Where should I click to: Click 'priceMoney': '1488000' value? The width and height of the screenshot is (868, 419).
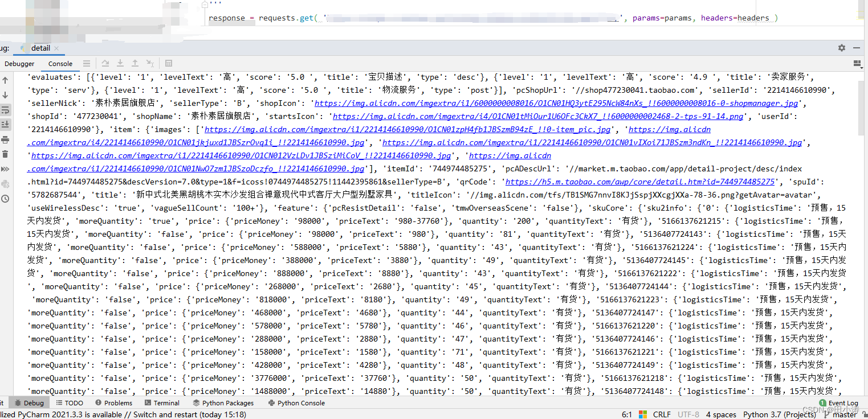click(241, 391)
